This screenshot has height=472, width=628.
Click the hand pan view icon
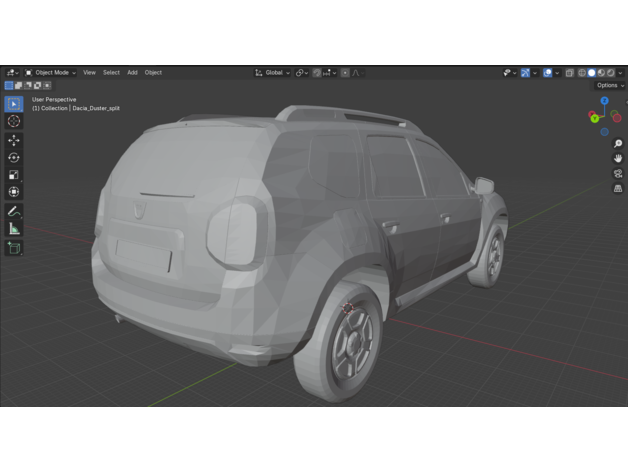coord(618,158)
